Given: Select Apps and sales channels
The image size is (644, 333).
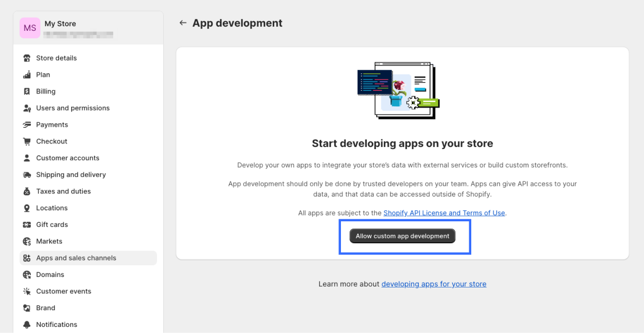Looking at the screenshot, I should (x=88, y=258).
